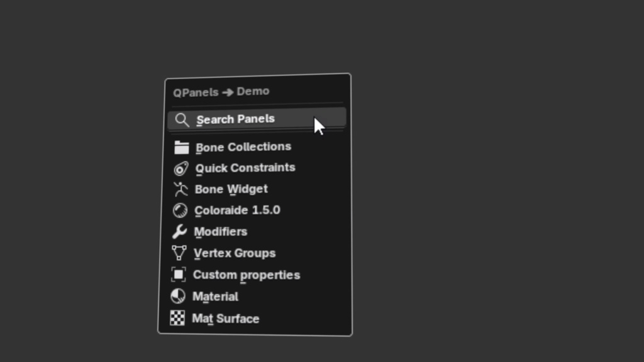Open the Vertex Groups panel
Image resolution: width=644 pixels, height=362 pixels.
(235, 253)
